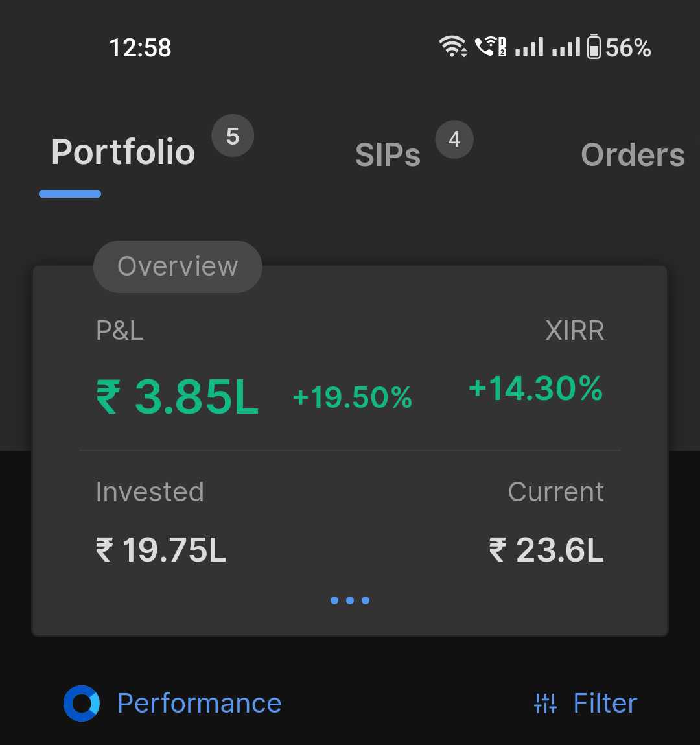Tap the Overview pill label

click(x=178, y=266)
